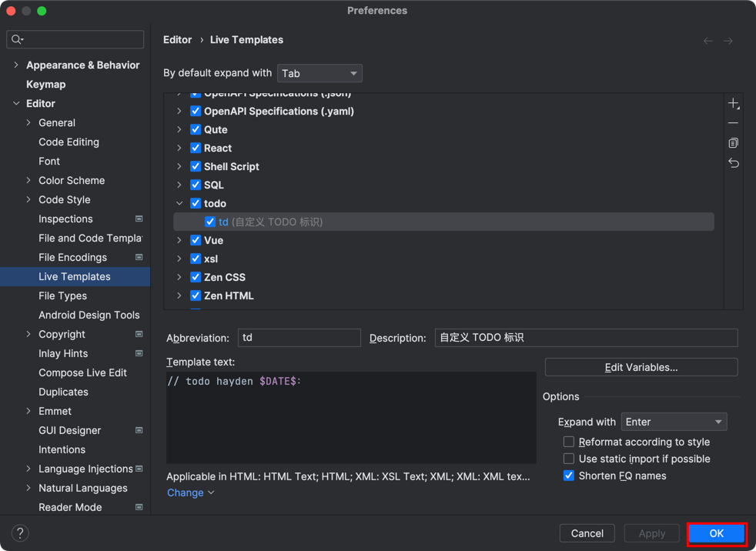Enable Use static import if possible

[569, 459]
